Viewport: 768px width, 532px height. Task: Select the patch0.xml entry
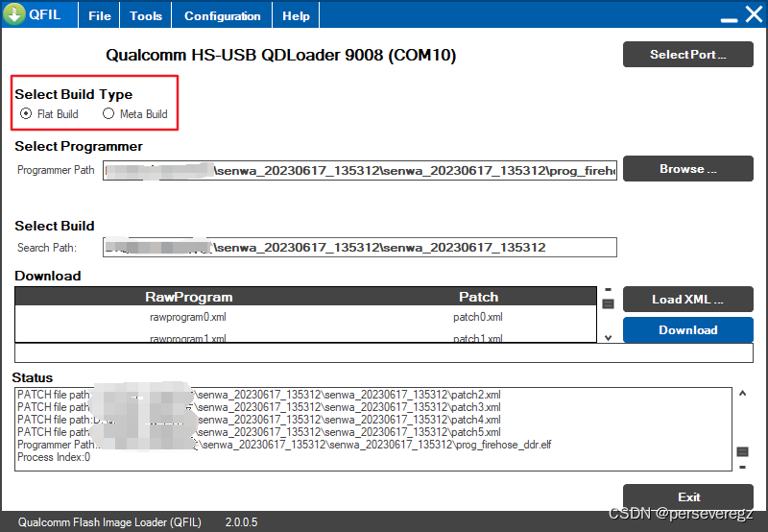click(478, 317)
